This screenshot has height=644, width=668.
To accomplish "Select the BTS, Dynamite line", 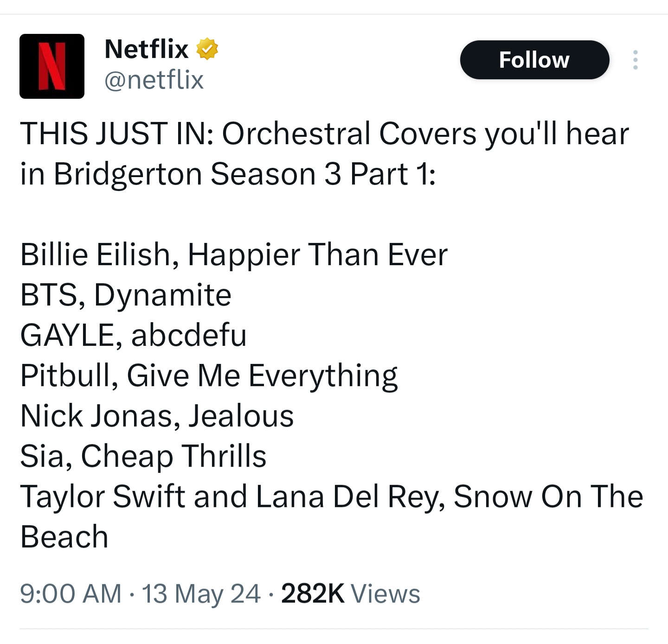I will click(126, 295).
